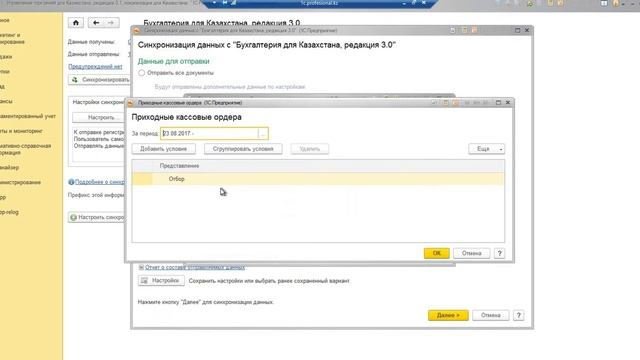Viewport: 640px width, 360px height.
Task: Open help '?' in the cash orders dialog
Action: tap(499, 253)
